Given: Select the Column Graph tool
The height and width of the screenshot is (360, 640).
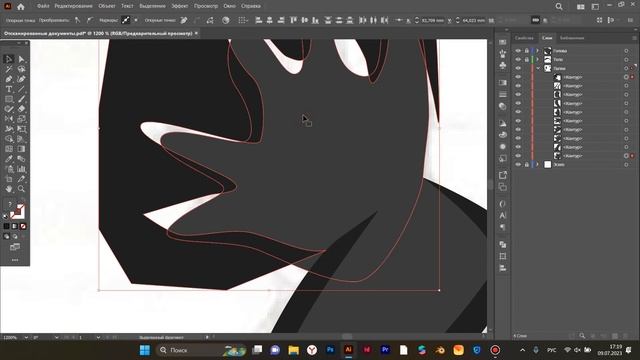Looking at the screenshot, I should [x=21, y=169].
